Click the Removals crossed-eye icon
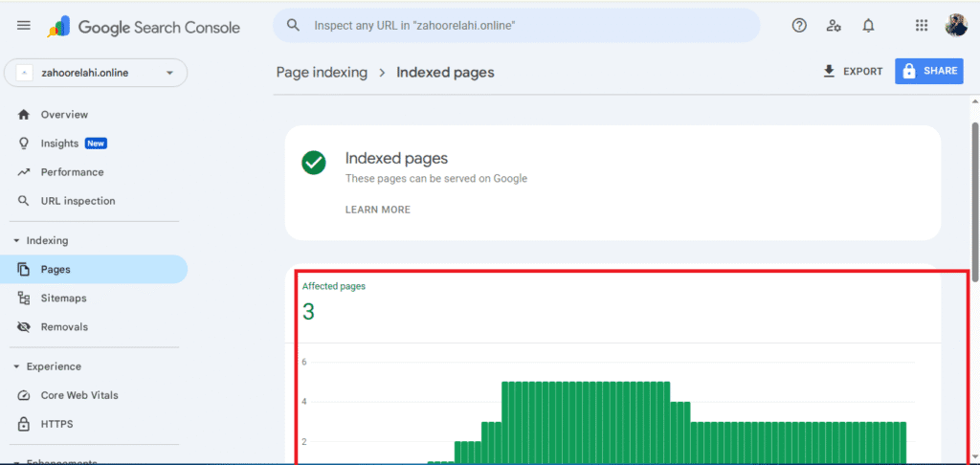980x465 pixels. pos(24,327)
